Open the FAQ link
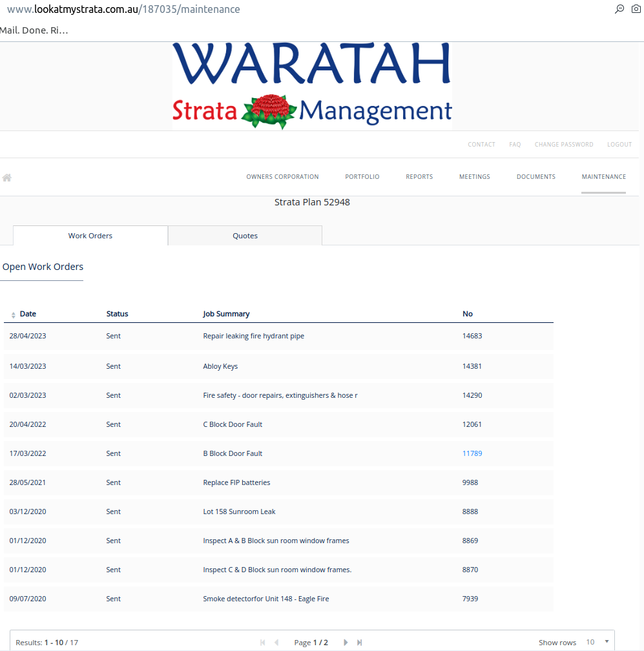The image size is (644, 651). (515, 145)
